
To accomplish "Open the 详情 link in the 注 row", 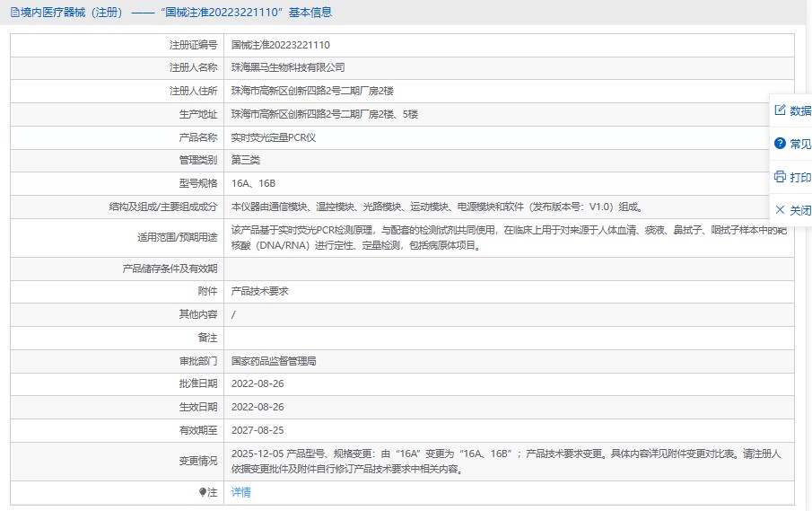I will [241, 492].
